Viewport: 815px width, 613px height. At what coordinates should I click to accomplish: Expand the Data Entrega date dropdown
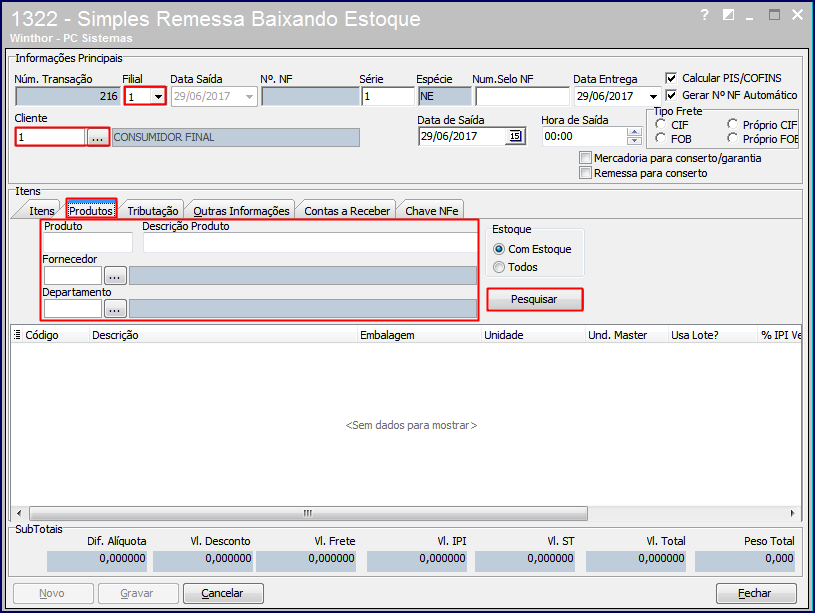(653, 97)
